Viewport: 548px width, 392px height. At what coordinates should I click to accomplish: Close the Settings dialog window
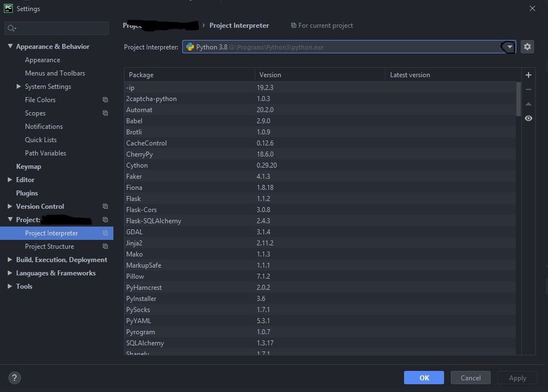point(532,8)
